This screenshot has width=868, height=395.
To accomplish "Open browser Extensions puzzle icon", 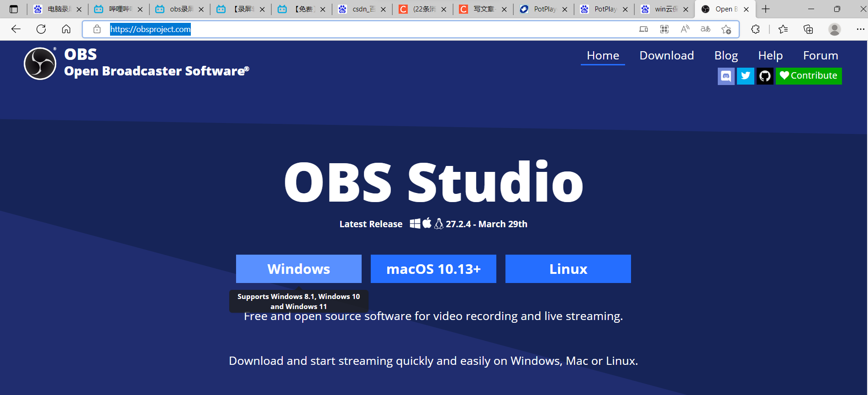I will coord(755,29).
